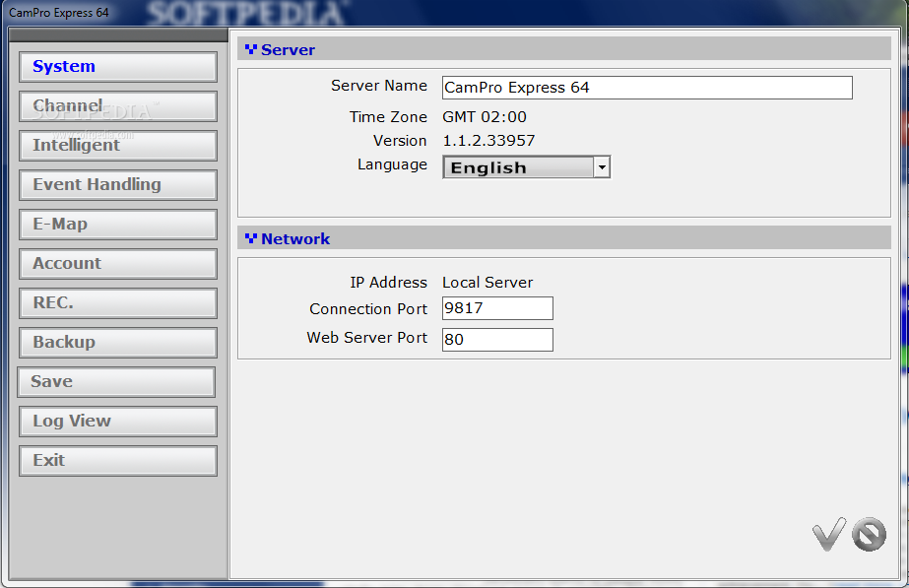Click the Version label
The width and height of the screenshot is (909, 588).
(400, 140)
